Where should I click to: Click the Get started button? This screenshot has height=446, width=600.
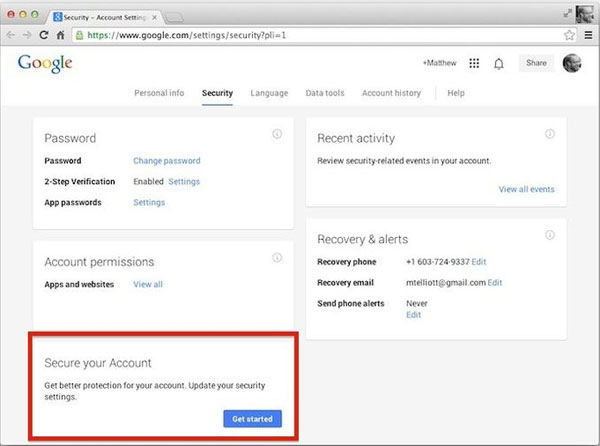(253, 419)
